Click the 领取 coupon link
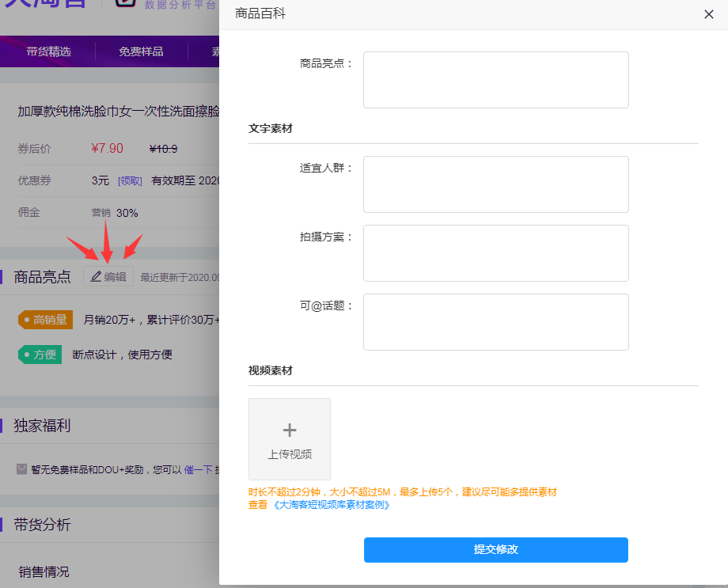728x588 pixels. (130, 180)
